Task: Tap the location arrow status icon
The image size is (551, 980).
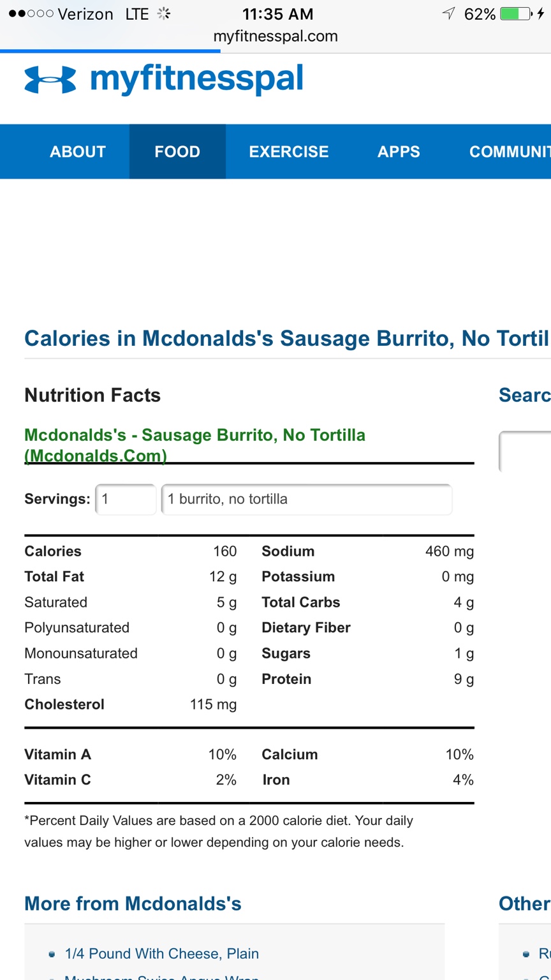Action: click(x=449, y=14)
